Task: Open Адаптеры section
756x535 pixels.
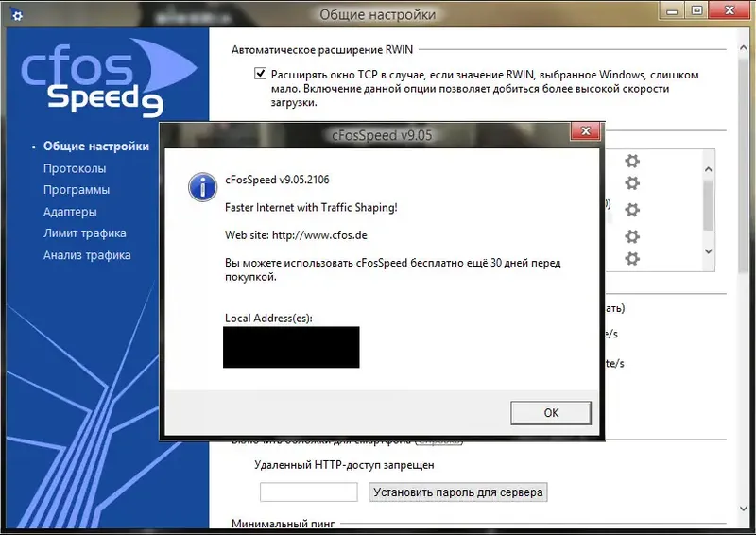Action: (70, 212)
